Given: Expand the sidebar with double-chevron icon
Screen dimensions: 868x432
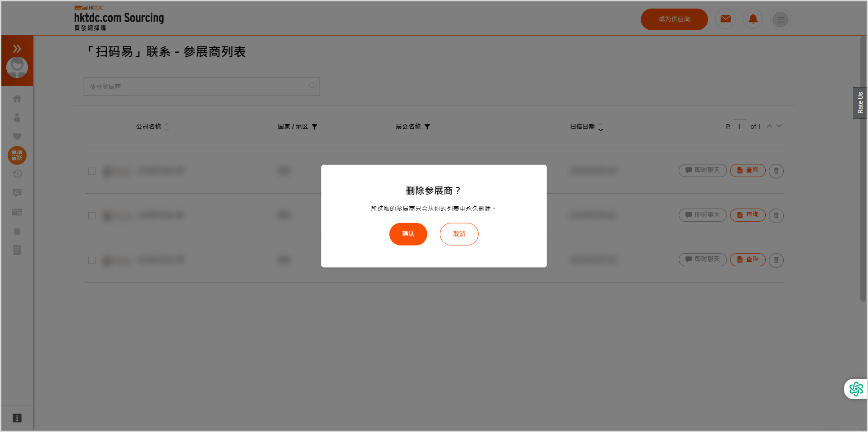Looking at the screenshot, I should (17, 48).
